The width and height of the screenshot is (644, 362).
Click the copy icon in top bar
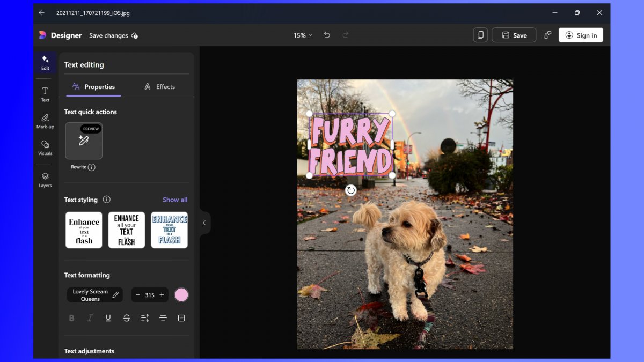coord(480,35)
